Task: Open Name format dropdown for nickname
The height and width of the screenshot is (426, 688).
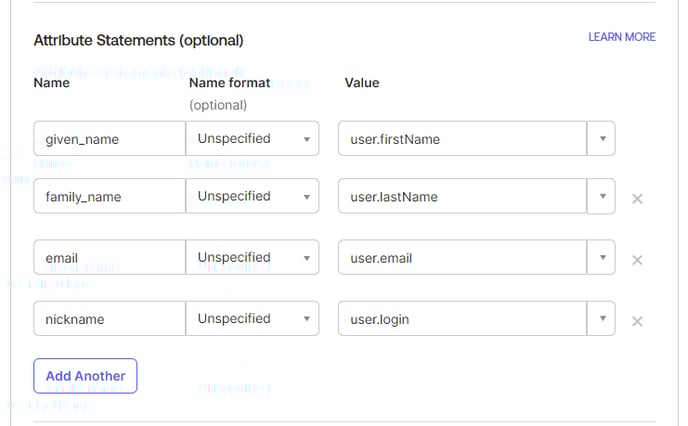Action: pyautogui.click(x=253, y=319)
